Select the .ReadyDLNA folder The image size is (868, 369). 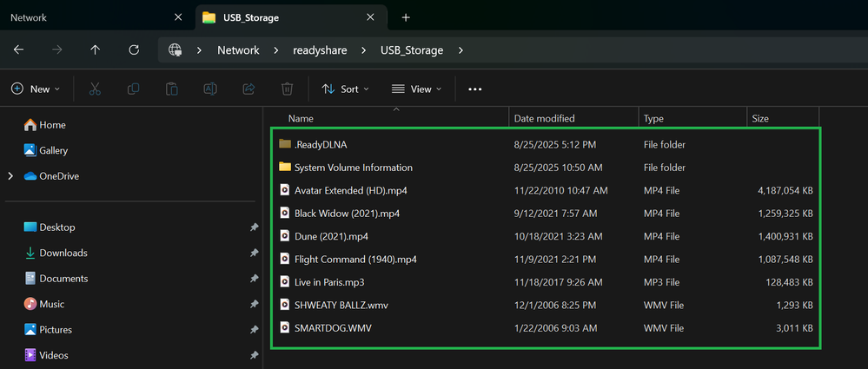[546, 144]
